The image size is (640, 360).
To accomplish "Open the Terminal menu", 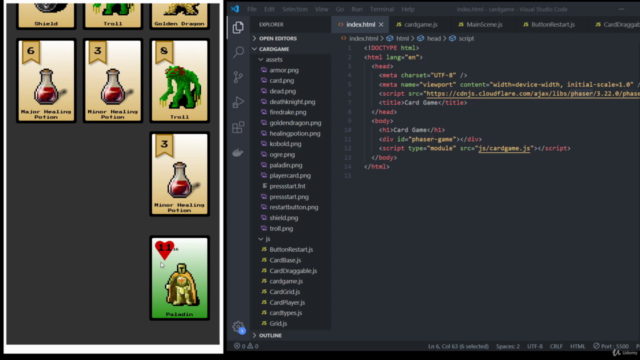I will pos(382,9).
